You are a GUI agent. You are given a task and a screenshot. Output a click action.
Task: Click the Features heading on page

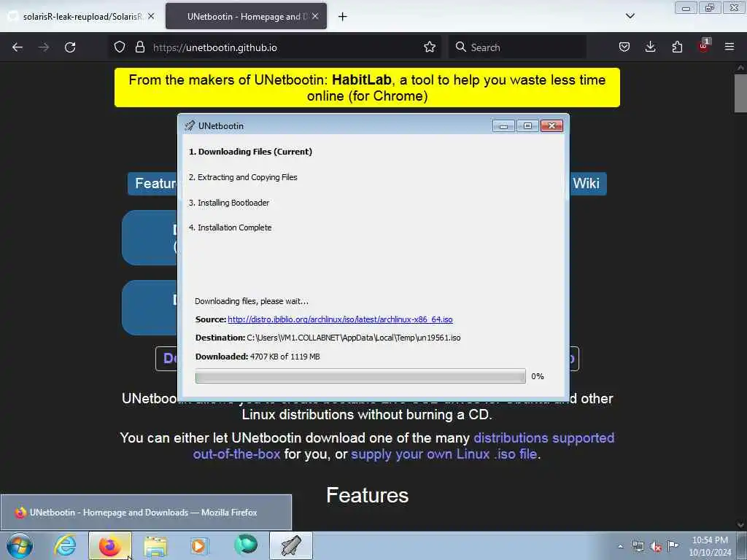point(368,495)
